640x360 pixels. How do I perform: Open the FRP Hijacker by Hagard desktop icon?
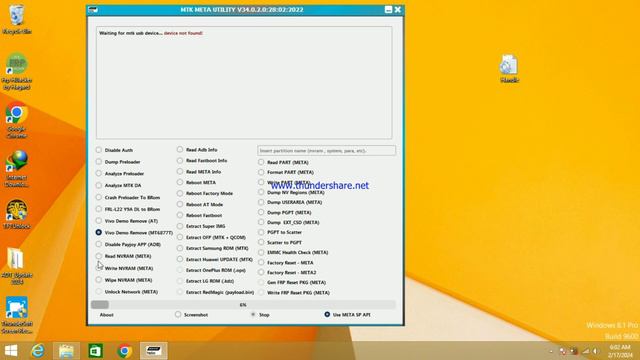(17, 71)
